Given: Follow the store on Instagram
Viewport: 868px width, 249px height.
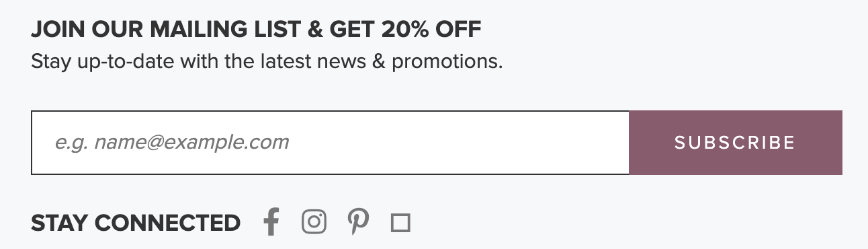Looking at the screenshot, I should pyautogui.click(x=314, y=221).
